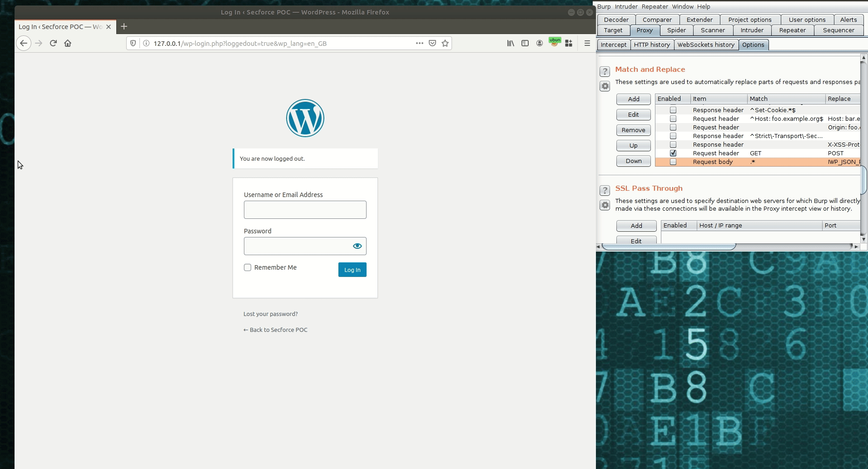Viewport: 868px width, 469px height.
Task: Open the Window menu
Action: [x=683, y=6]
